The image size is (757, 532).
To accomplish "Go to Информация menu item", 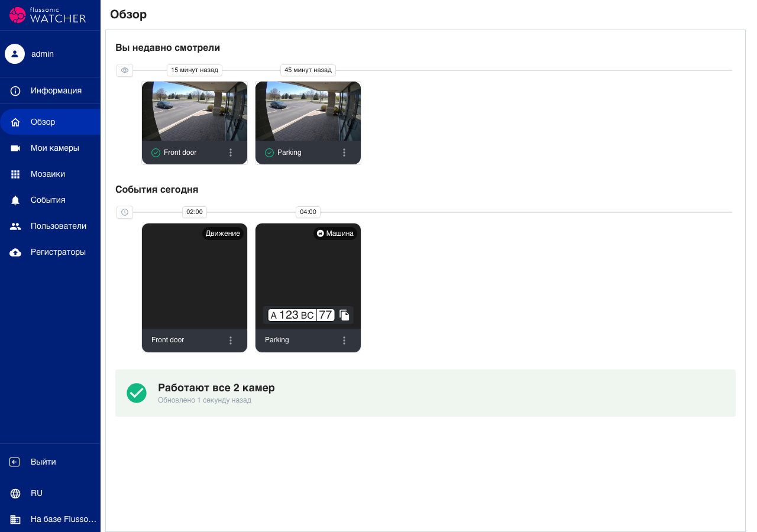I will (50, 91).
